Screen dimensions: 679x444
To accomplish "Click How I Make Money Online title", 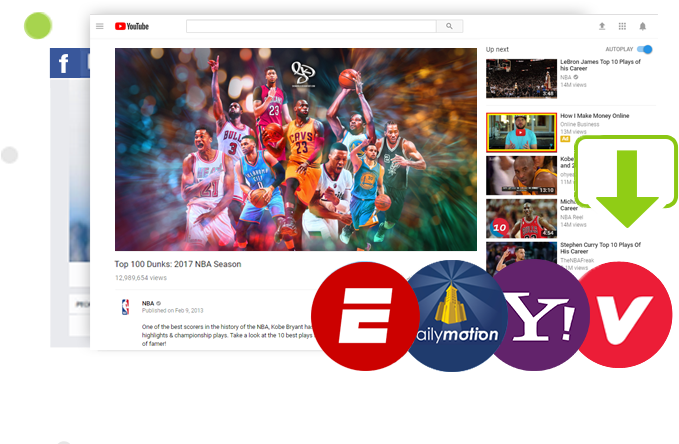I will point(595,116).
